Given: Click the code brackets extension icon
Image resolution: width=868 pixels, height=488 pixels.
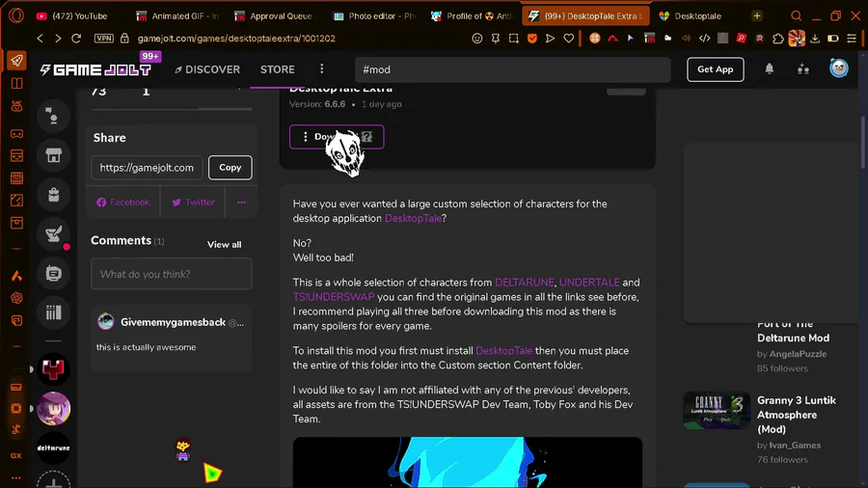Looking at the screenshot, I should 704,39.
